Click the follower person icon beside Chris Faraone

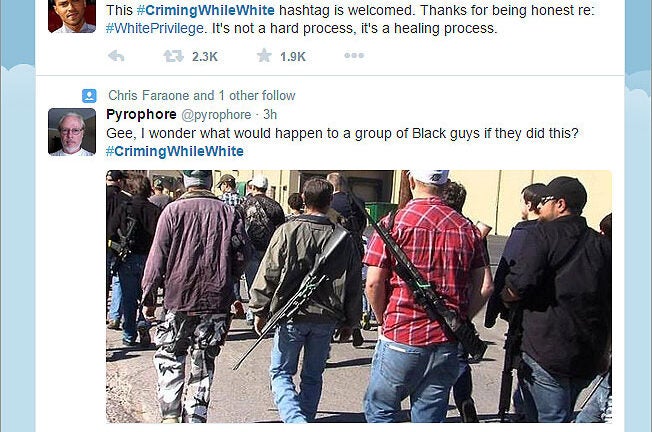click(x=89, y=96)
